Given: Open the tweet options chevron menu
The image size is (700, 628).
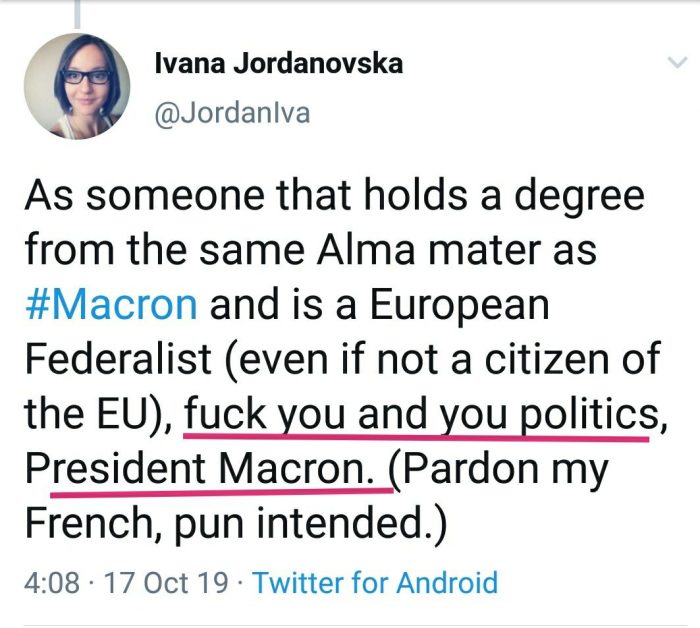Looking at the screenshot, I should (x=677, y=64).
